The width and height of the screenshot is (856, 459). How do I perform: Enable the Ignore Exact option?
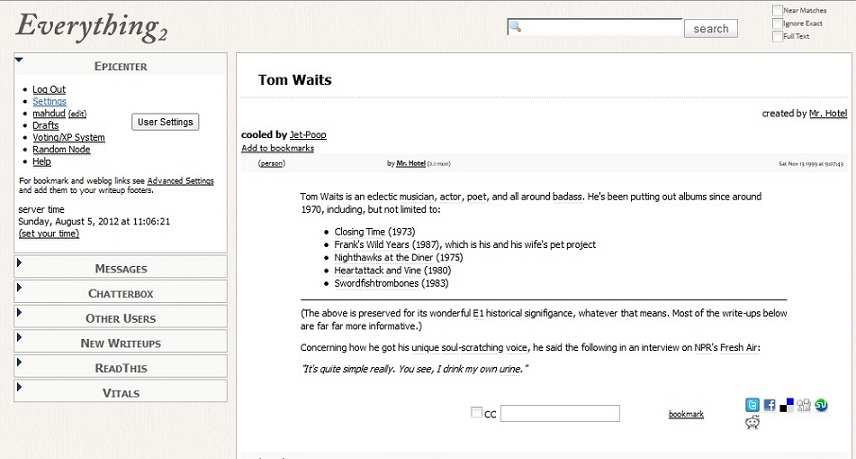[777, 23]
